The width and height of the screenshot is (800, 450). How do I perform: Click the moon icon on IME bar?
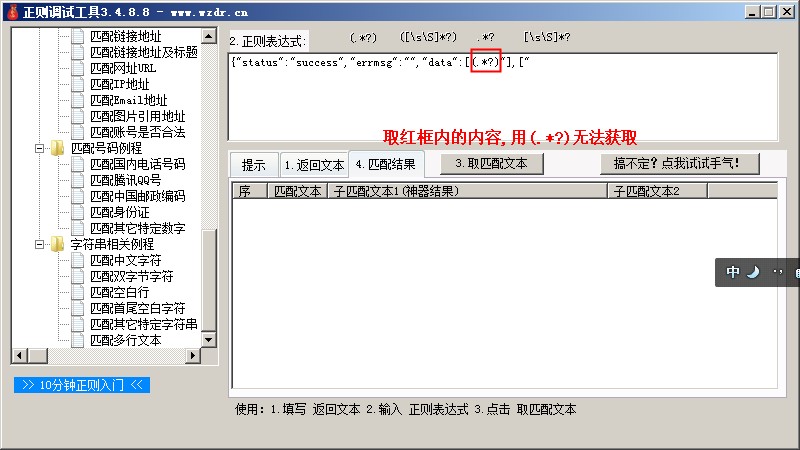(753, 272)
